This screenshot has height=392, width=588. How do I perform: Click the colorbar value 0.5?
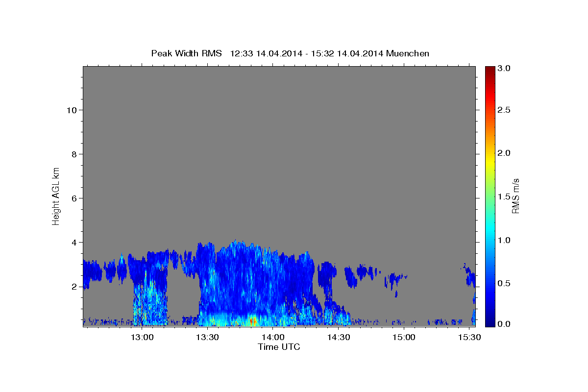[x=505, y=283]
